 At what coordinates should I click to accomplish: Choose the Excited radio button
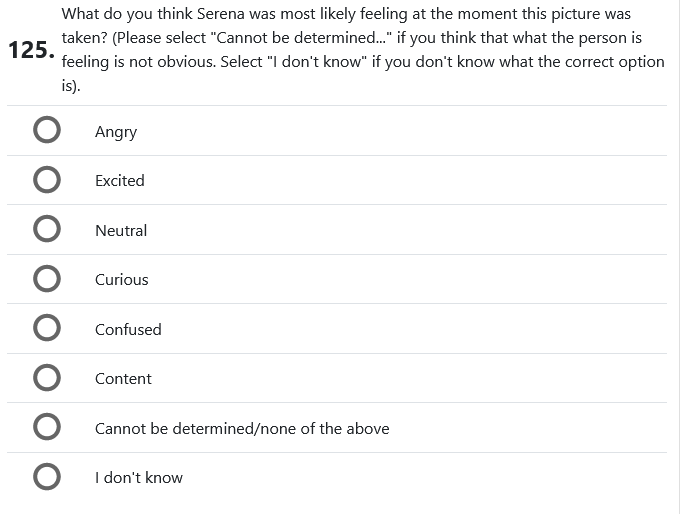point(46,180)
